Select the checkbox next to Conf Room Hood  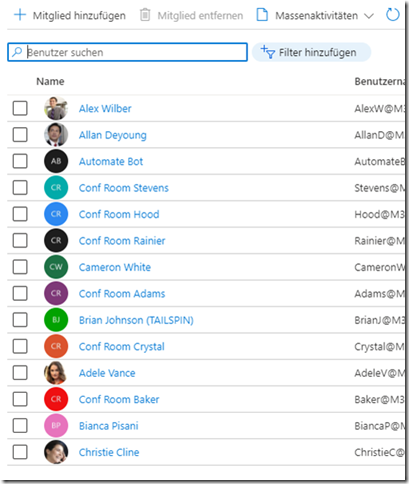[20, 214]
